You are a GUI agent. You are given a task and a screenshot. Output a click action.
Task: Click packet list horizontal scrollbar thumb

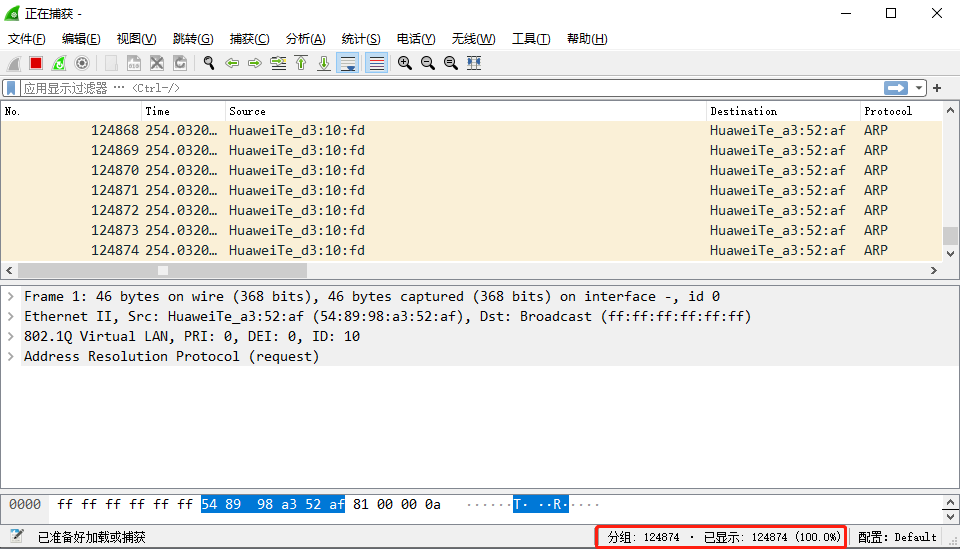point(162,271)
